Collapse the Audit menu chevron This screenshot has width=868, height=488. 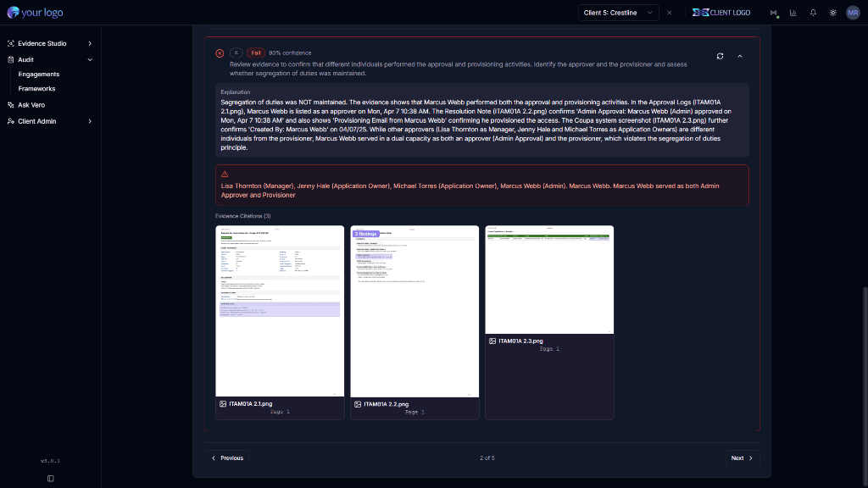90,60
